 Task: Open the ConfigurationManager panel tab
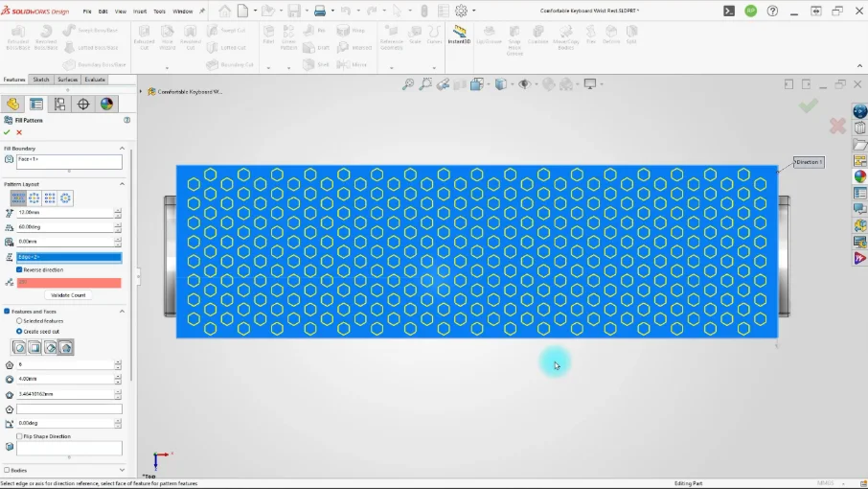(x=59, y=105)
